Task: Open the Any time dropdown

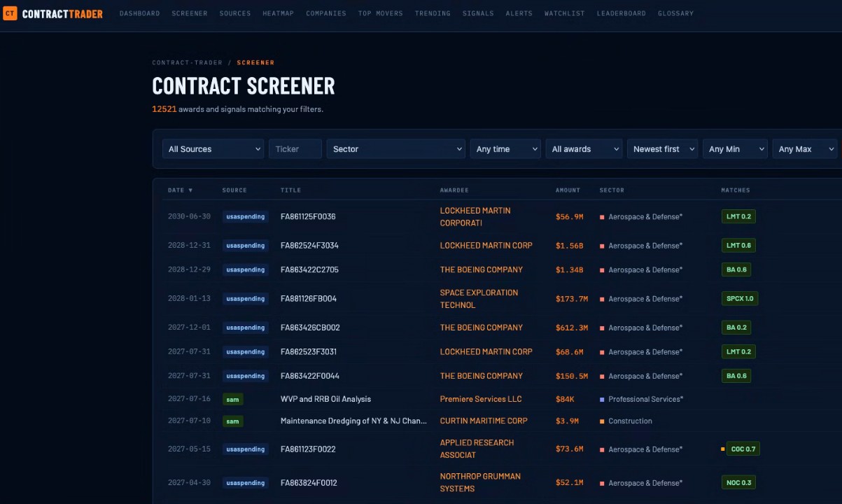Action: (505, 149)
